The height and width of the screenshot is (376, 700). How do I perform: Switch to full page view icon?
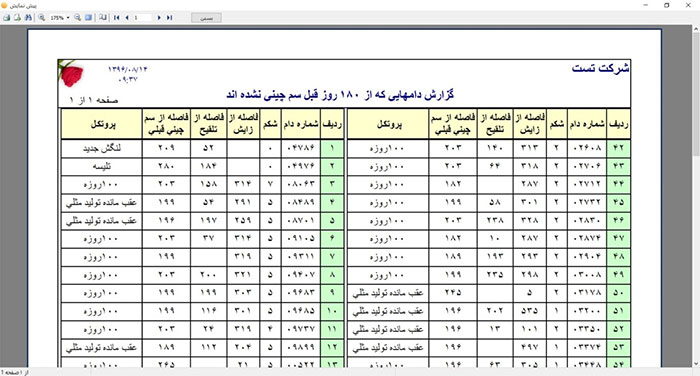pyautogui.click(x=88, y=18)
